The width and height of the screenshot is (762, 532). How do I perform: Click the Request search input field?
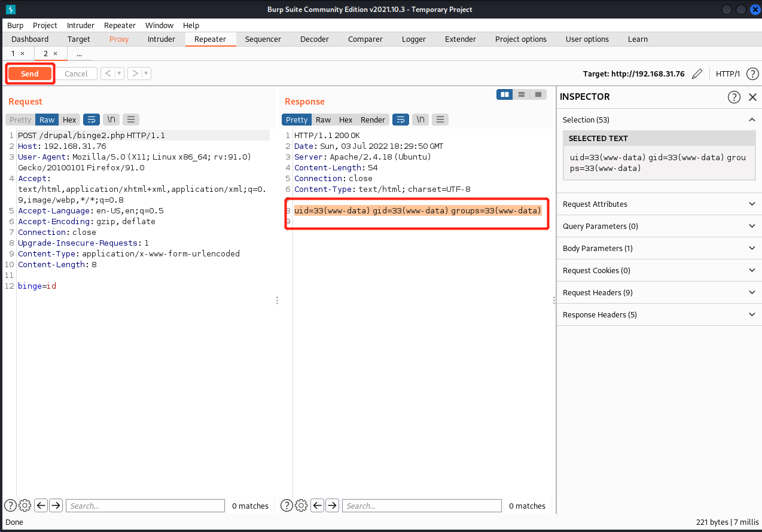(x=145, y=506)
